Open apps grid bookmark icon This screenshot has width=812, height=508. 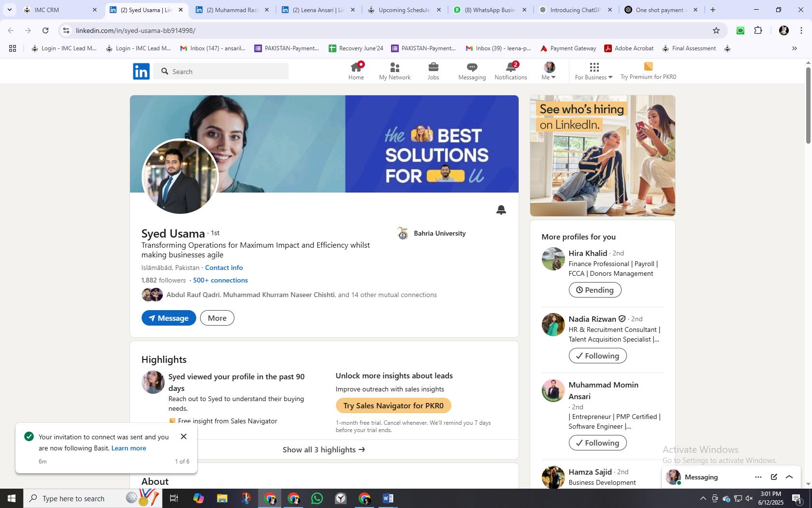[x=13, y=48]
